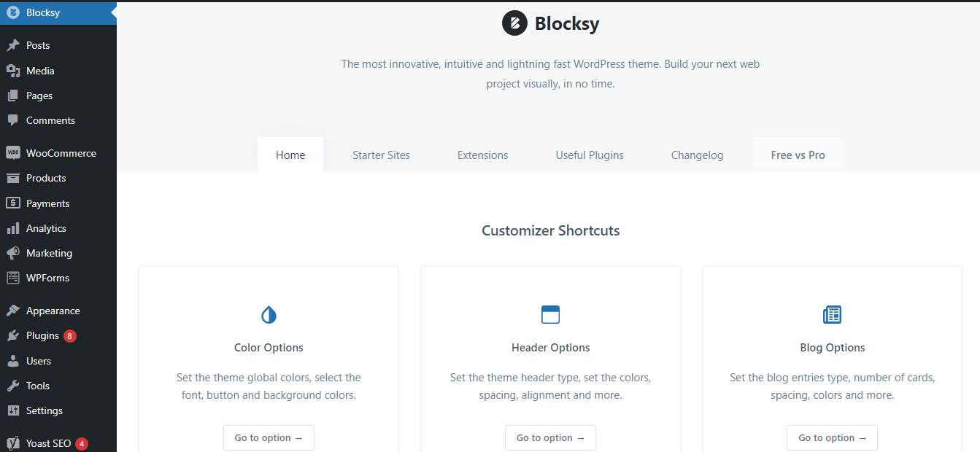Switch to the Starter Sites tab
The image size is (980, 452).
click(381, 155)
